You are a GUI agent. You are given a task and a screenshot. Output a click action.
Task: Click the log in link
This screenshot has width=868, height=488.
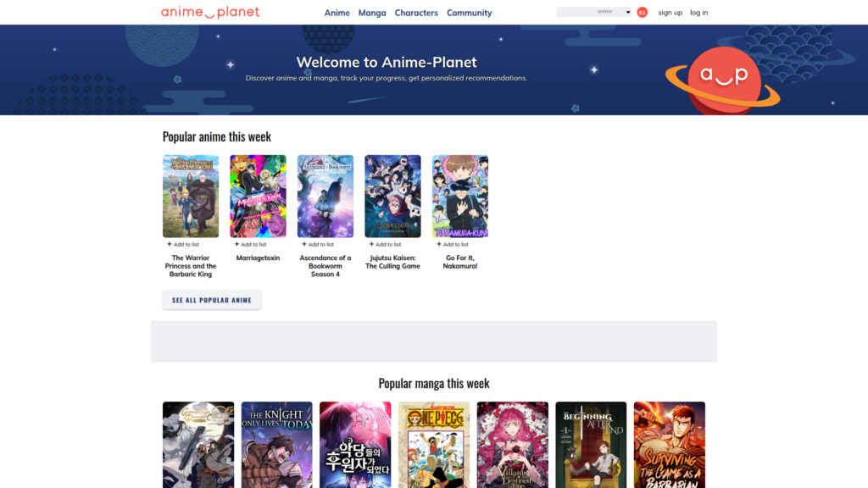click(x=698, y=13)
